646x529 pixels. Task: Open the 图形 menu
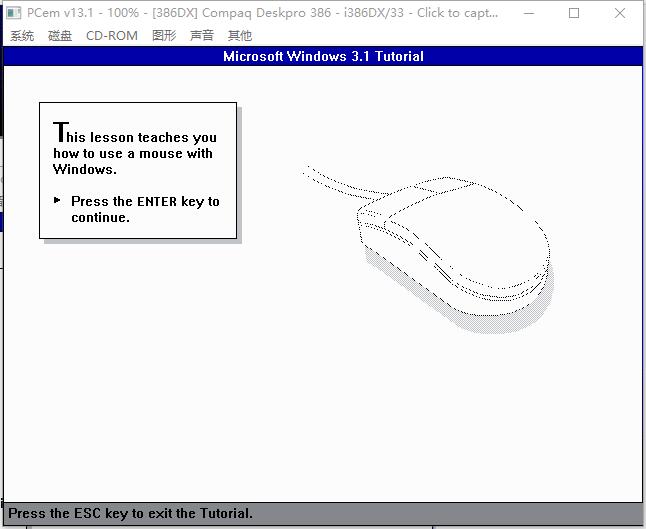click(164, 36)
